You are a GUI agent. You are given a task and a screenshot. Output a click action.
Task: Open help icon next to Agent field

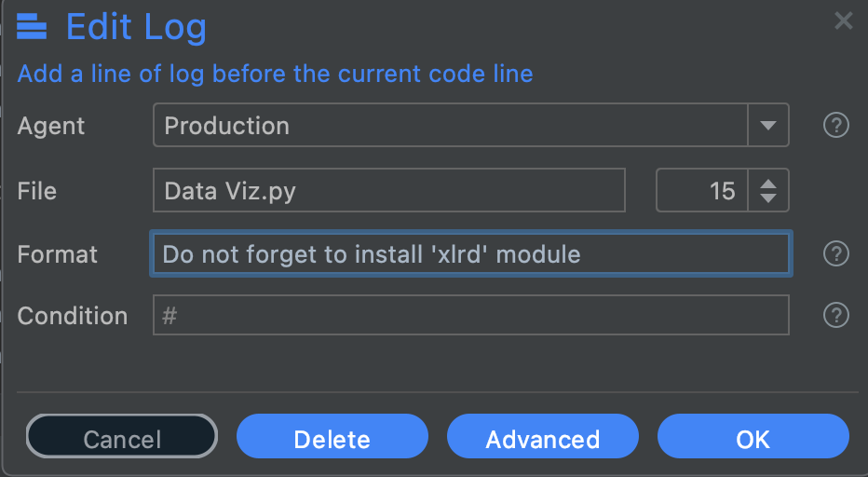coord(836,125)
